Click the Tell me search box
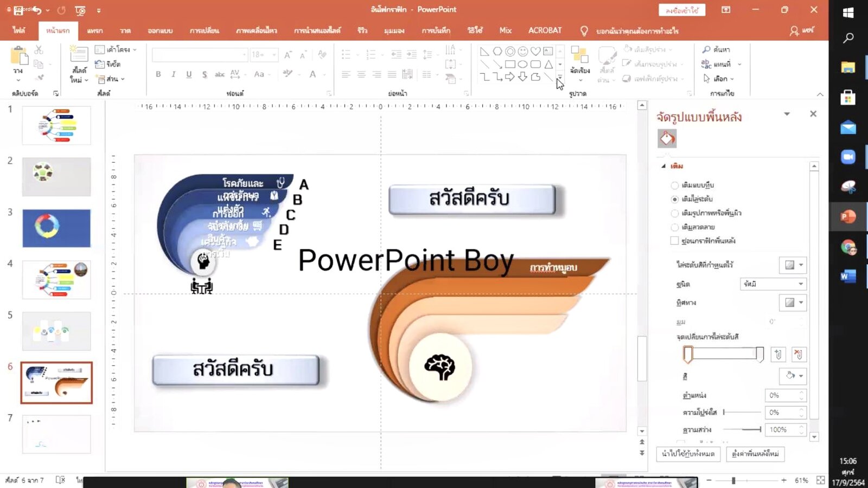 point(637,31)
